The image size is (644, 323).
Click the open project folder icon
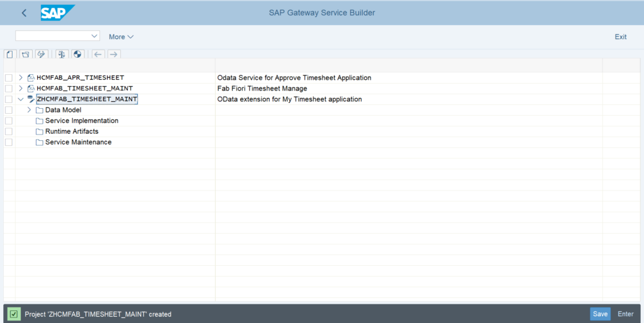tap(25, 54)
